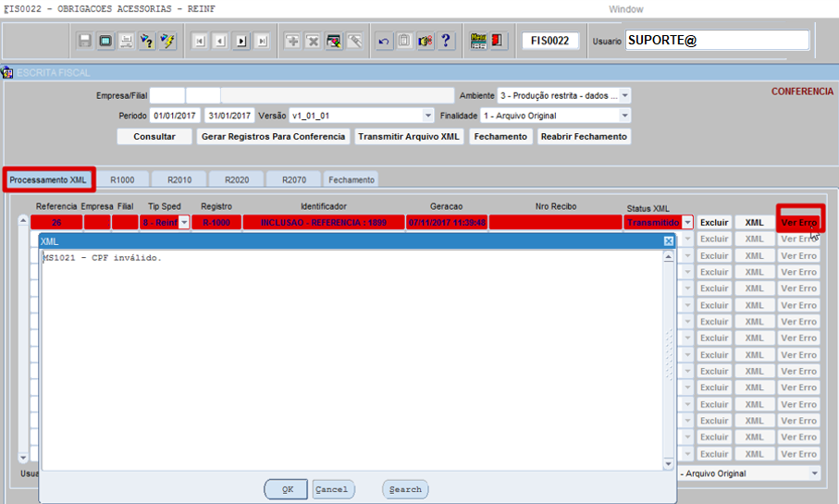Click Geracao cell 07/11/2017 11:39:48
Screen dimensions: 839x504
point(447,223)
